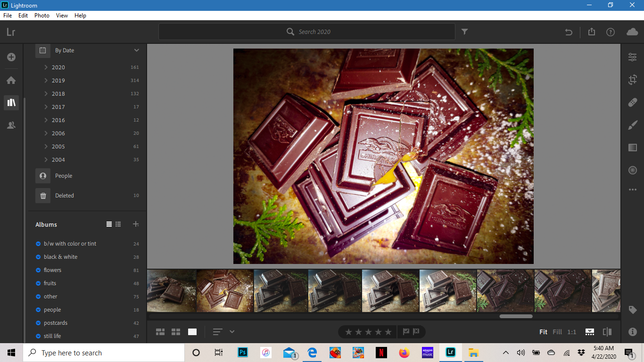Viewport: 644px width, 362px height.
Task: Click the Undo arrow icon
Action: tap(569, 32)
